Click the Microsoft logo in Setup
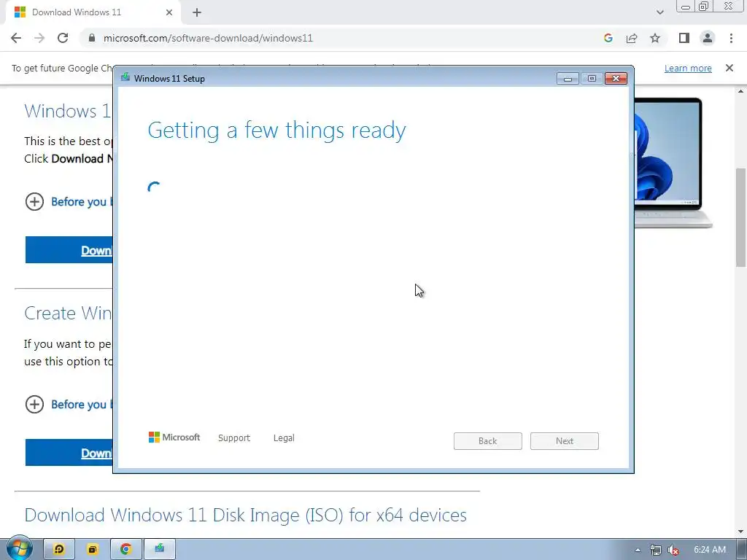747x560 pixels. point(174,437)
